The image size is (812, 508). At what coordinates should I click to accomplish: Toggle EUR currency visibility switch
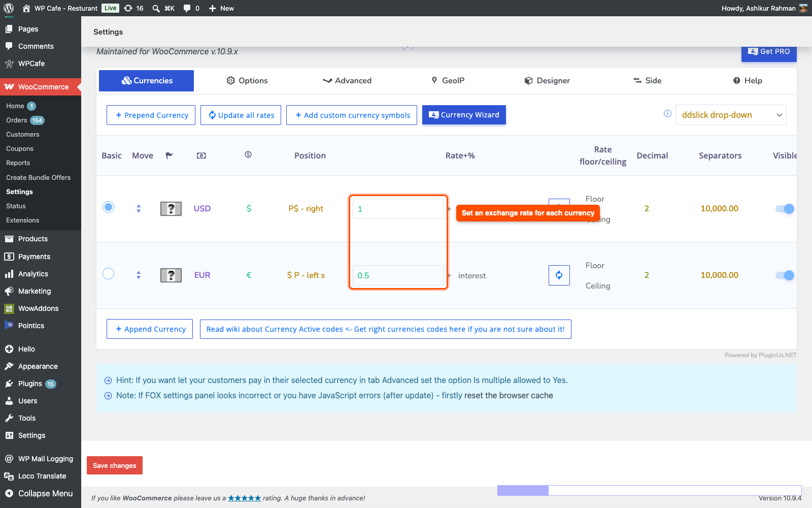[785, 275]
